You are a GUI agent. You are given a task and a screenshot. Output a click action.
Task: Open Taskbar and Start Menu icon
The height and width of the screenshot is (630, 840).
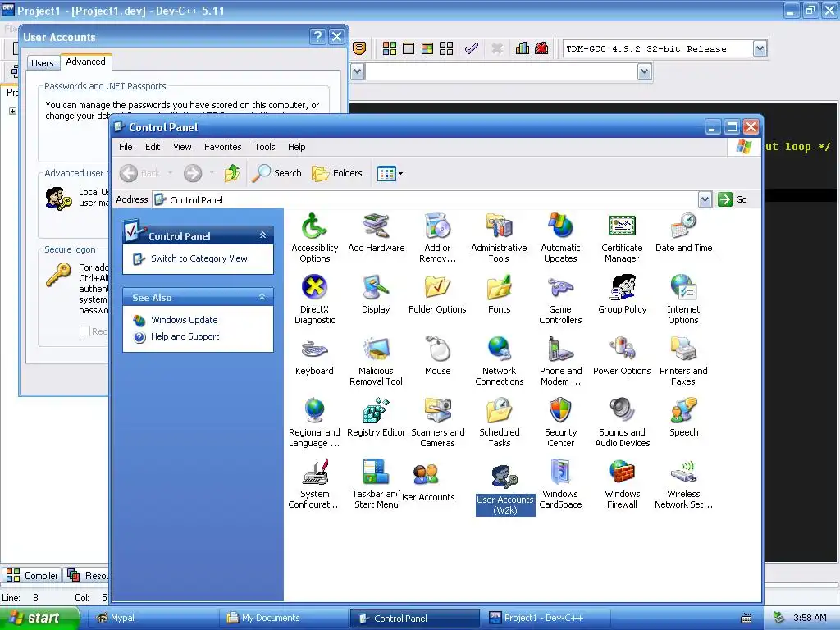point(376,484)
